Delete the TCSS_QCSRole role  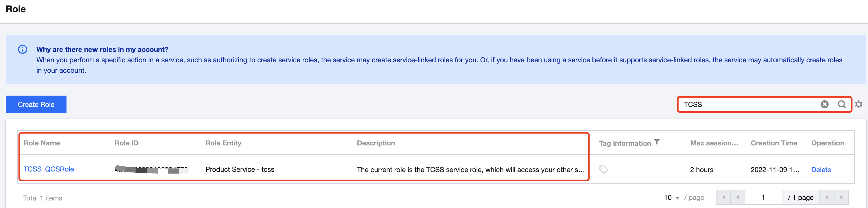[x=821, y=169]
